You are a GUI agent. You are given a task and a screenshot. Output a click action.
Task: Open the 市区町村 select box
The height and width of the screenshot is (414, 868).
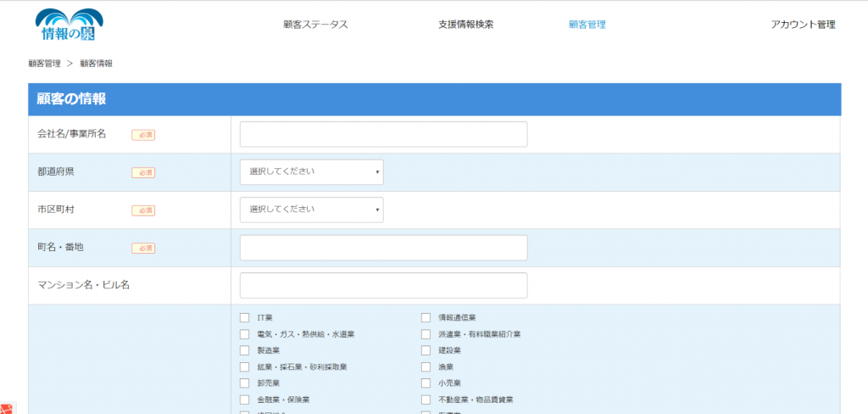click(311, 210)
